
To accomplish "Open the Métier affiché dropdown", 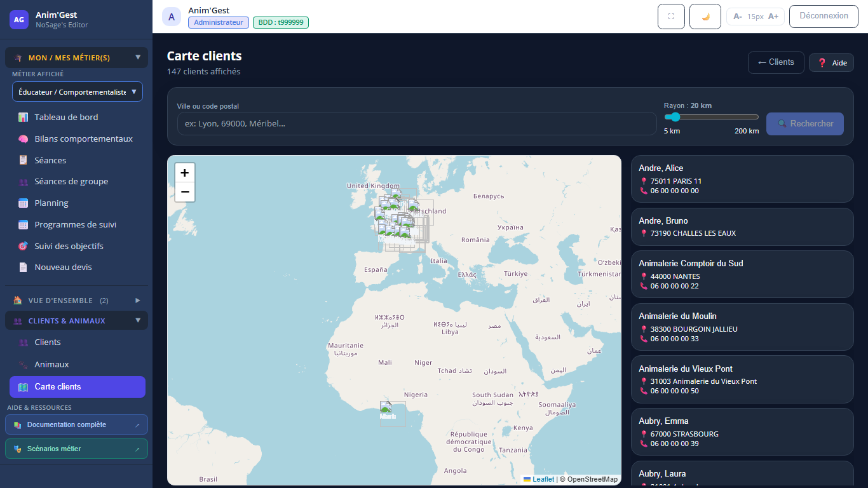I will point(78,91).
